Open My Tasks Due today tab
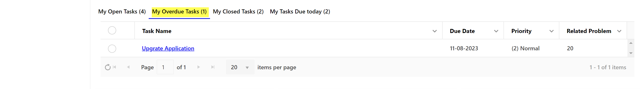This screenshot has height=89, width=644. (300, 12)
